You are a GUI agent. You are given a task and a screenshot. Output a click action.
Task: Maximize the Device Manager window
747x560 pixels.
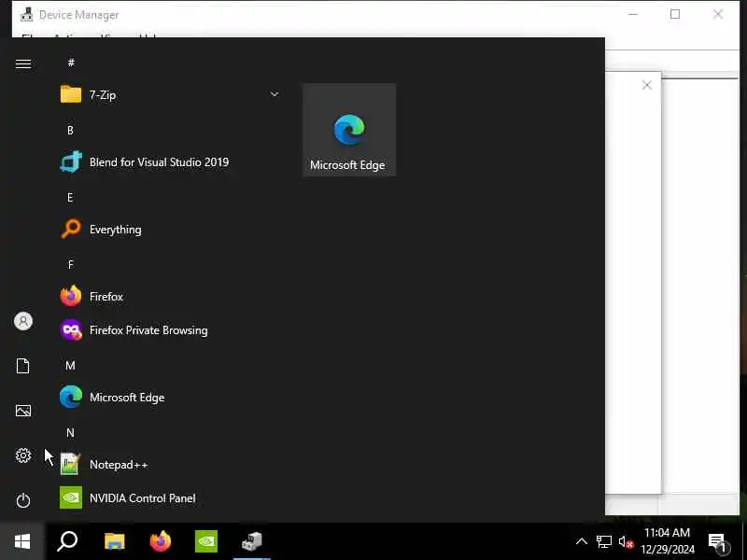675,14
